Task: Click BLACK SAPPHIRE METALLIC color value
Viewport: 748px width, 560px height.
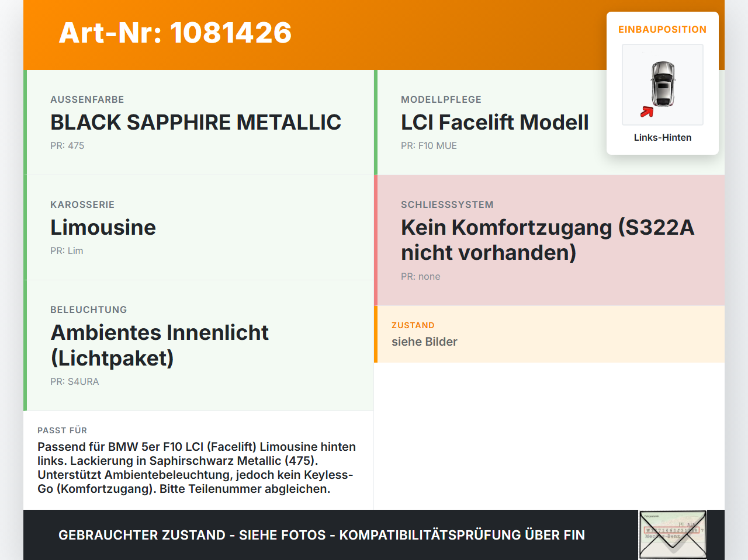Action: click(x=196, y=123)
